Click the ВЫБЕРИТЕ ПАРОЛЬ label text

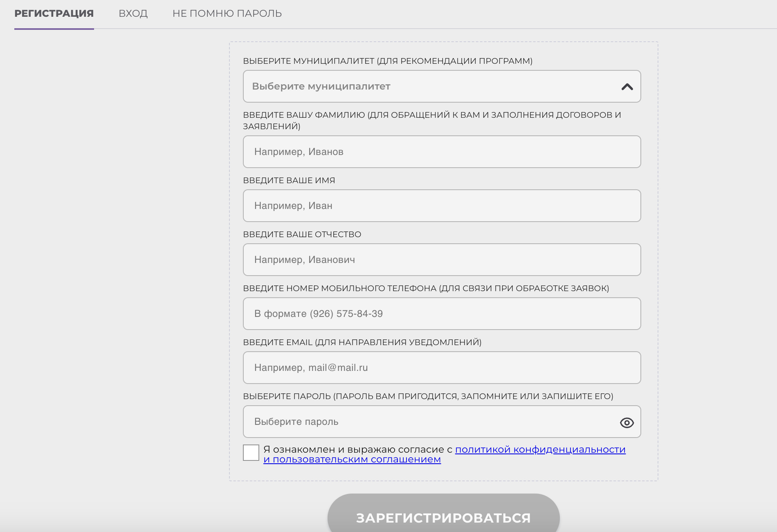point(428,396)
